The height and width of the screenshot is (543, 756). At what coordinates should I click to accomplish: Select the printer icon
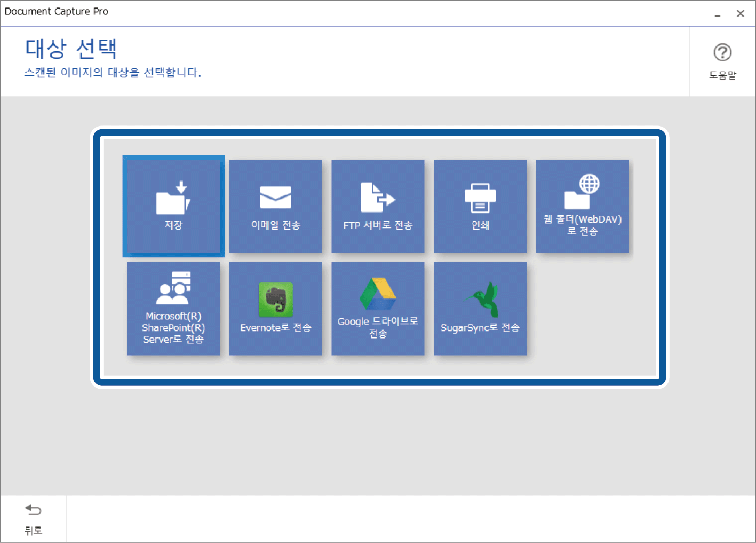coord(480,198)
